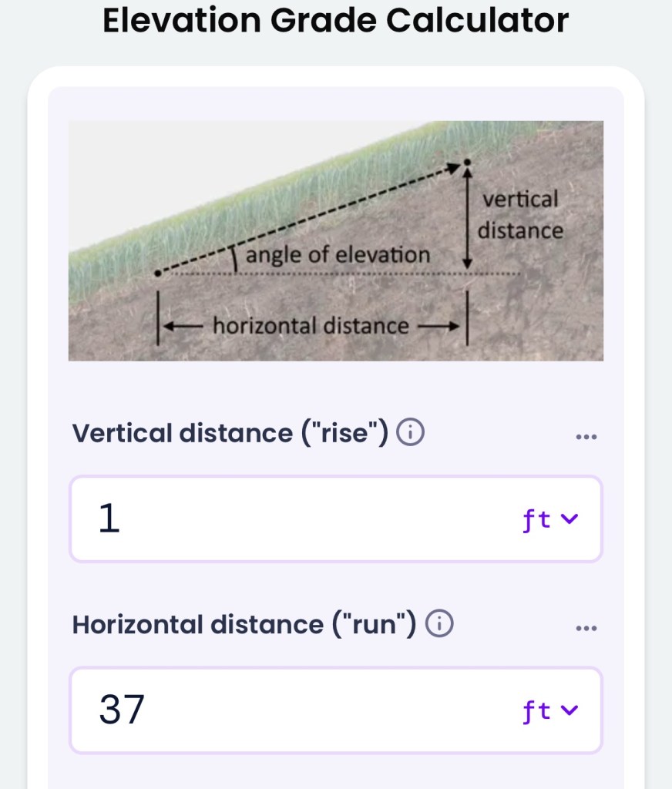Tap the Elevation Grade Calculator heading
The image size is (672, 789).
point(336,22)
